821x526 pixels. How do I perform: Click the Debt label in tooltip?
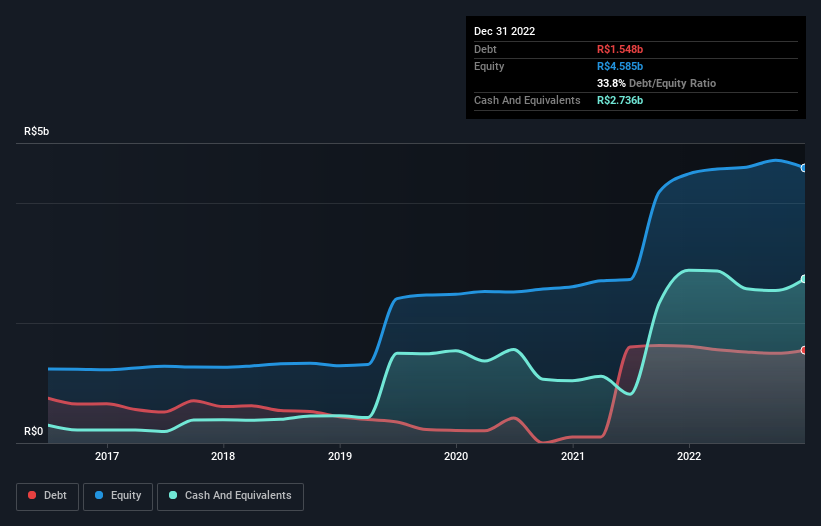(x=485, y=49)
